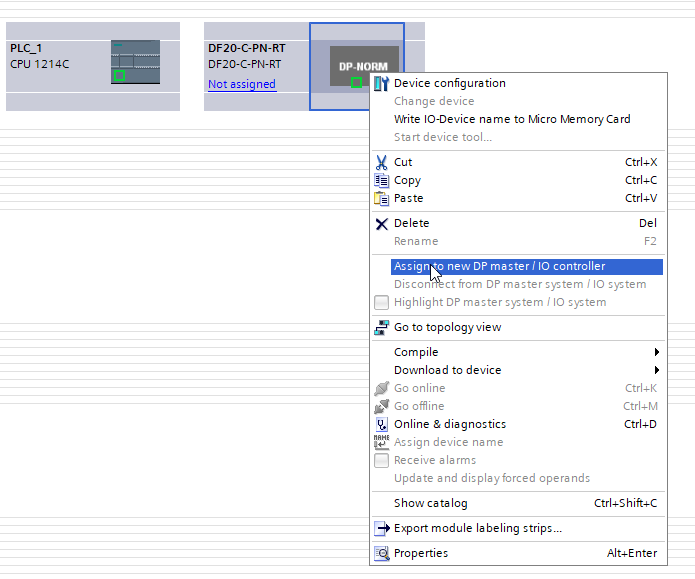Click the Cut scissors icon

point(381,162)
